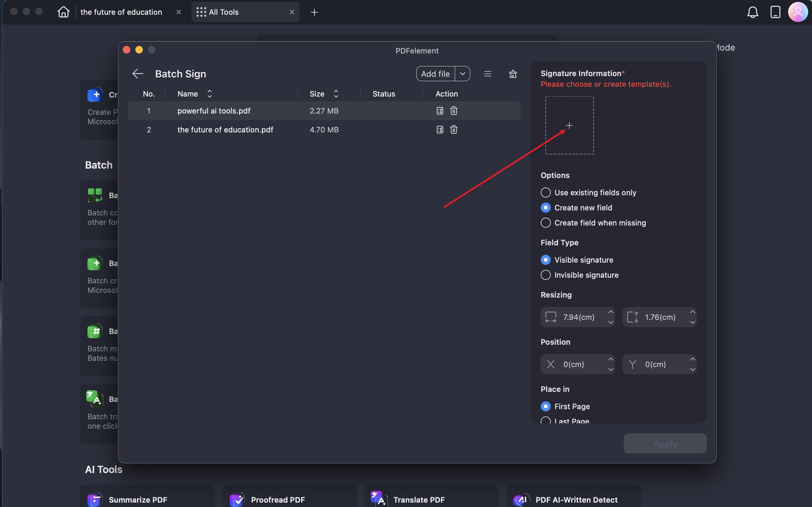The image size is (812, 507).
Task: Click the width field 7.94(cm)
Action: coord(578,317)
